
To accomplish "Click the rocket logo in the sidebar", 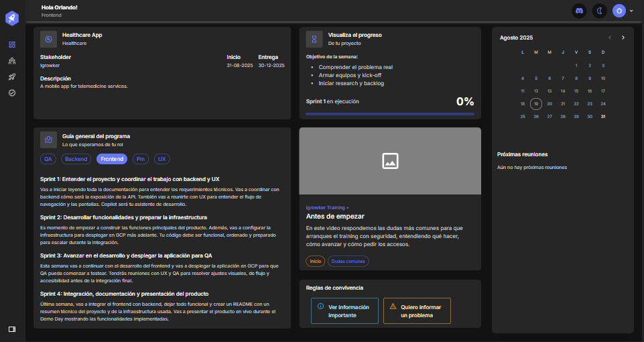I will click(12, 19).
